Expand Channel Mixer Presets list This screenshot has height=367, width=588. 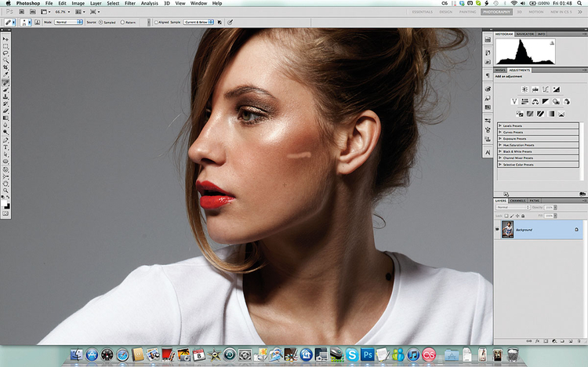point(500,158)
